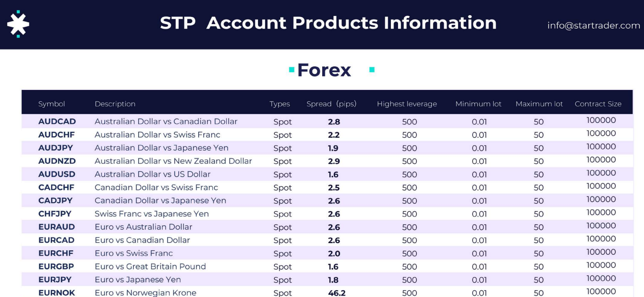Select the CHFJPY symbol in the table
Image resolution: width=644 pixels, height=297 pixels.
pyautogui.click(x=55, y=214)
